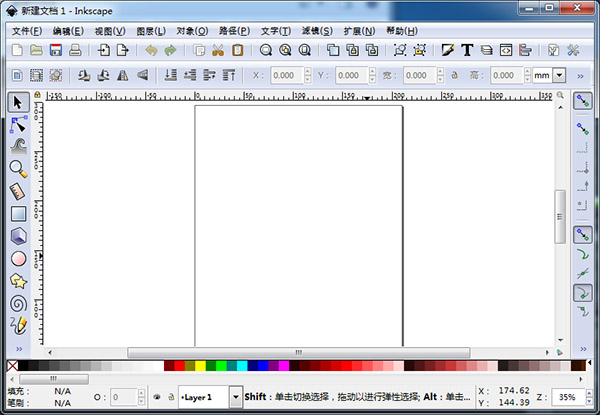Expand the Layer 1 selector dropdown

coord(236,397)
